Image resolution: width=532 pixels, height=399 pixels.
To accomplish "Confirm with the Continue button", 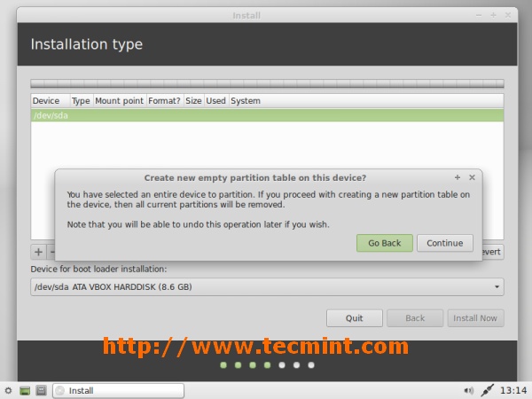I will tap(445, 243).
